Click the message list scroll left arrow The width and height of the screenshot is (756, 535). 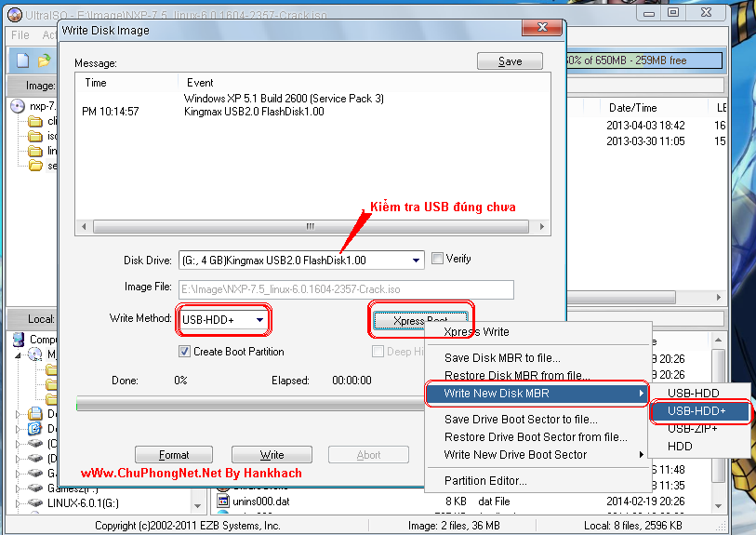[84, 226]
